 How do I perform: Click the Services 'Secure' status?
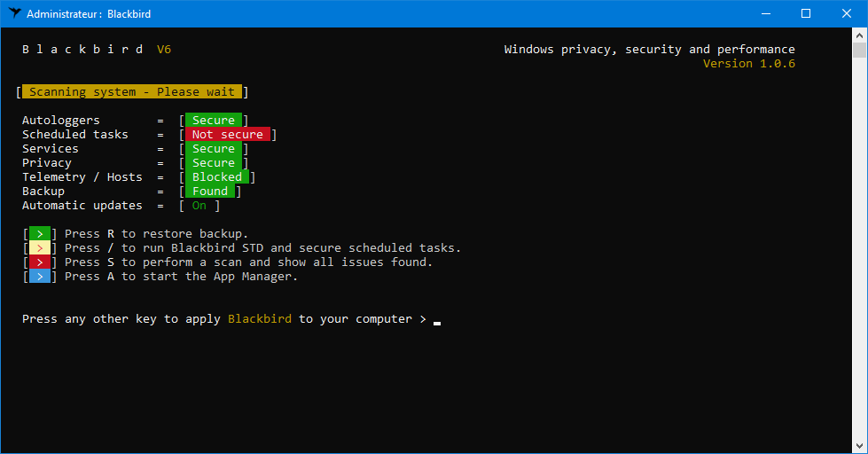pyautogui.click(x=214, y=149)
